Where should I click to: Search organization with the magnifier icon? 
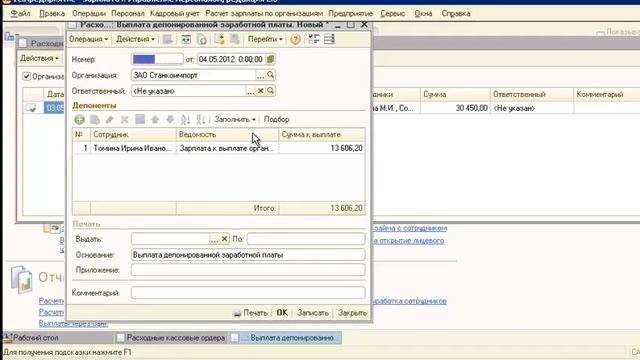(270, 75)
